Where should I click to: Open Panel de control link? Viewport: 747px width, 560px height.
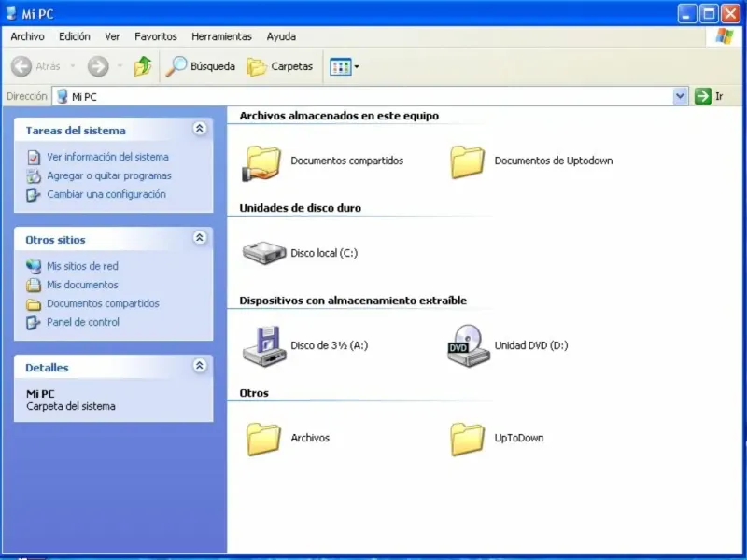pos(83,322)
